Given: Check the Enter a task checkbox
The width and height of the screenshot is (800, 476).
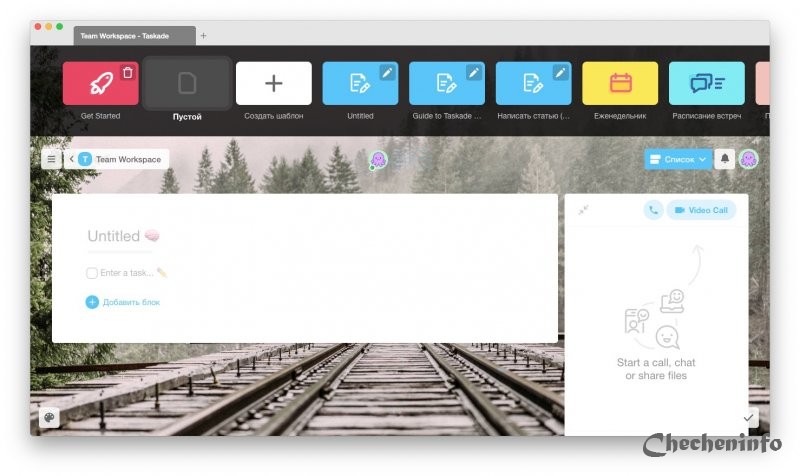Looking at the screenshot, I should 92,273.
